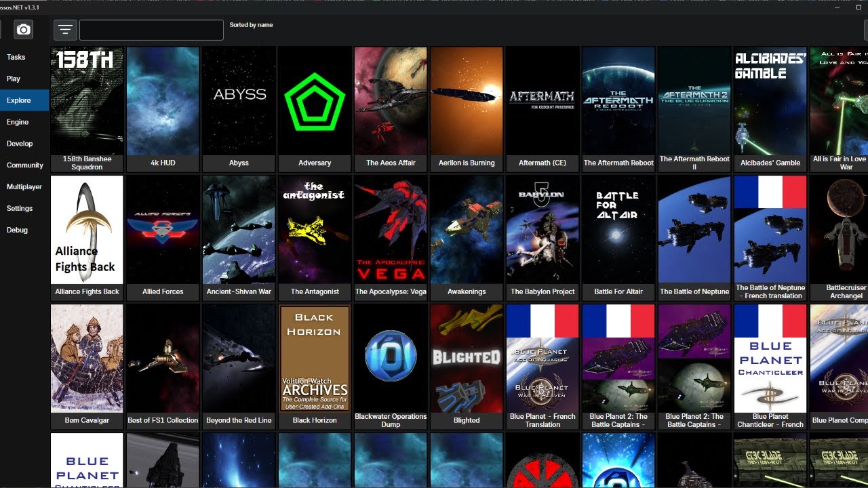The width and height of the screenshot is (868, 488).
Task: Select the Abyss mod thumbnail
Action: (239, 108)
